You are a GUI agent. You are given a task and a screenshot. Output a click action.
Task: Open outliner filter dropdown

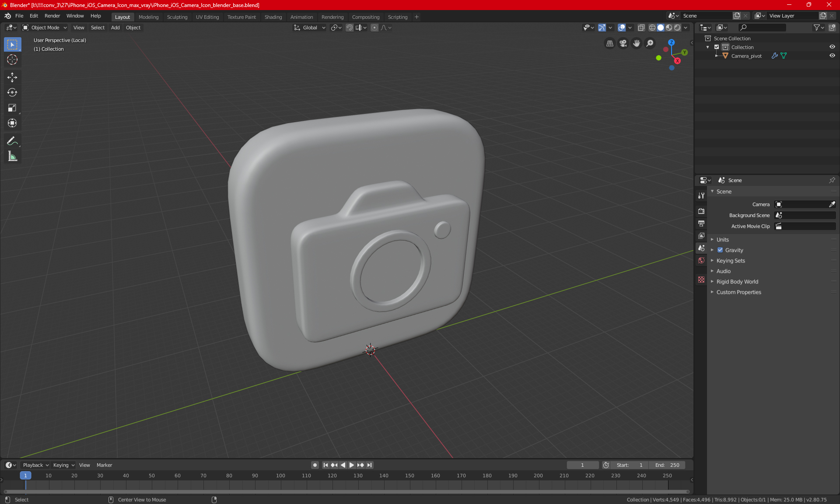point(819,28)
